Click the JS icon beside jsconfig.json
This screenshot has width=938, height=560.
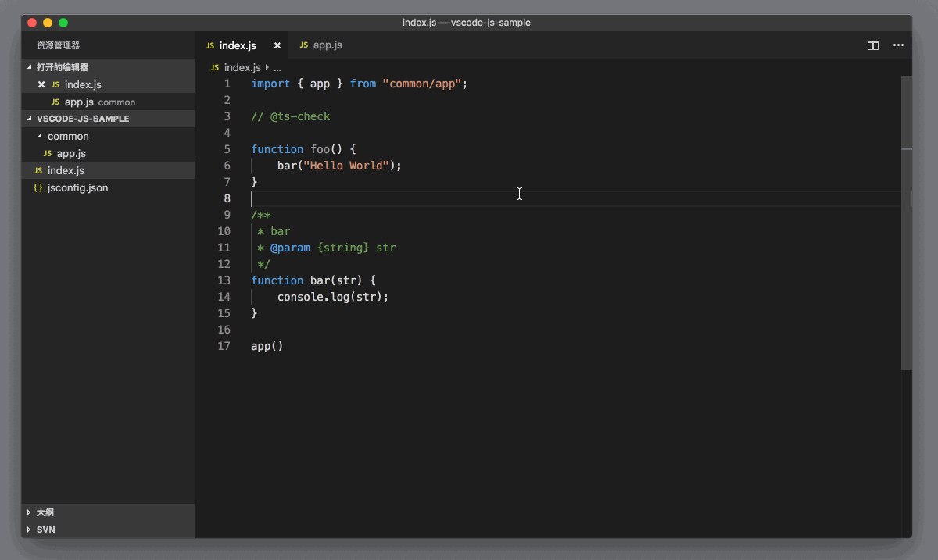click(38, 188)
